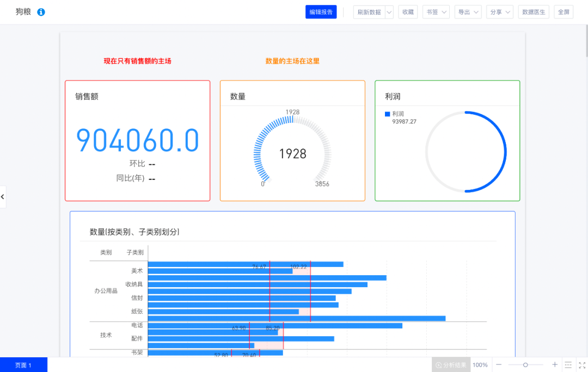This screenshot has height=372, width=588.
Task: Click the 分析结果 button in bottom bar
Action: coord(451,365)
